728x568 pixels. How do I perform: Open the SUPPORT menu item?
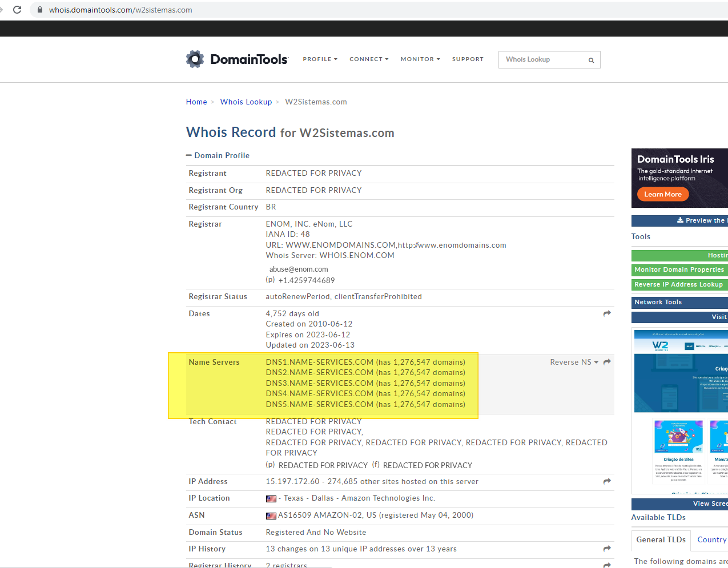pyautogui.click(x=468, y=59)
